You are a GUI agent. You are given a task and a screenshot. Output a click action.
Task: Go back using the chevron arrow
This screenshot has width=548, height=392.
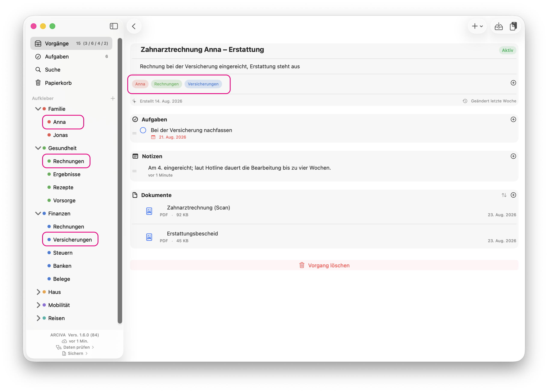[x=134, y=26]
